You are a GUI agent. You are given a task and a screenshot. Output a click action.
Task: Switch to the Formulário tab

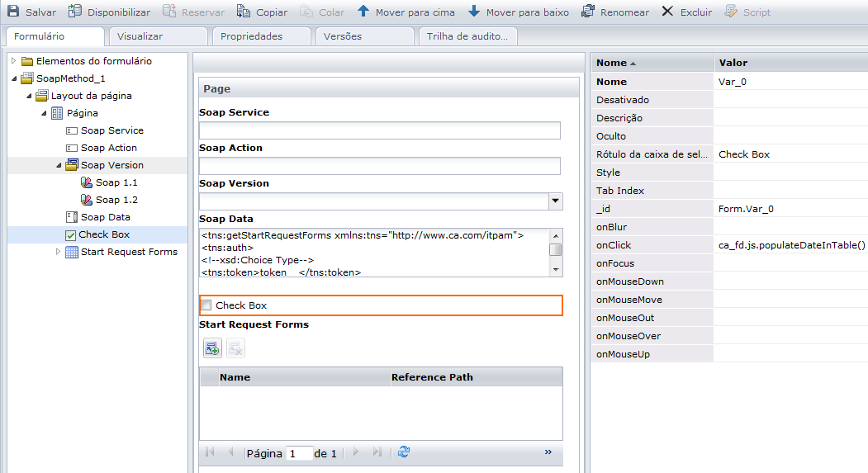pyautogui.click(x=55, y=36)
